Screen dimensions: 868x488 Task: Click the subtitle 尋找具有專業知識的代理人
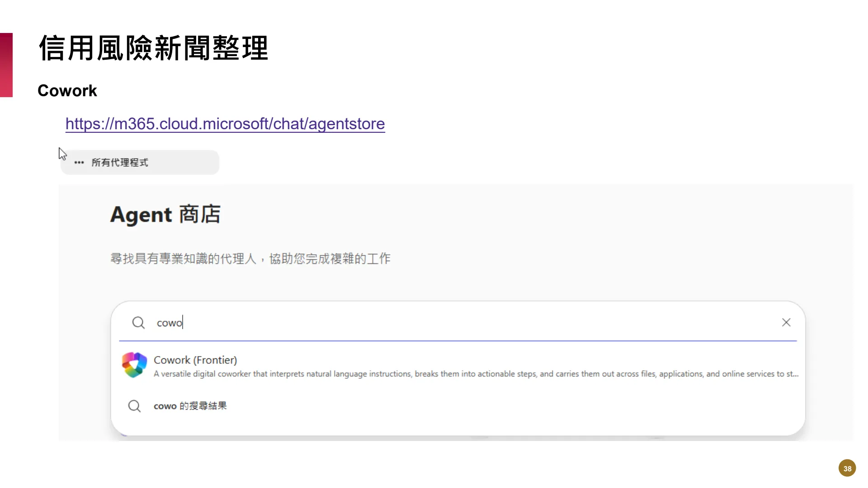[251, 259]
